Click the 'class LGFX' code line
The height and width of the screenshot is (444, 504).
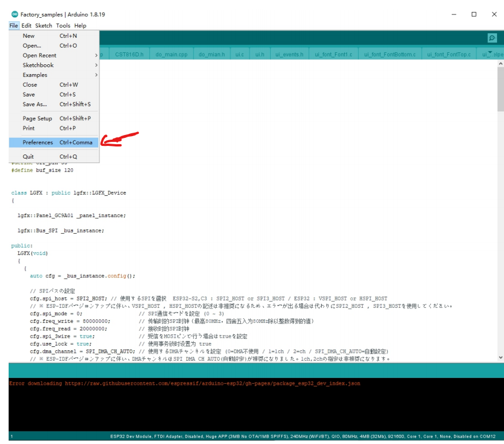[x=68, y=193]
